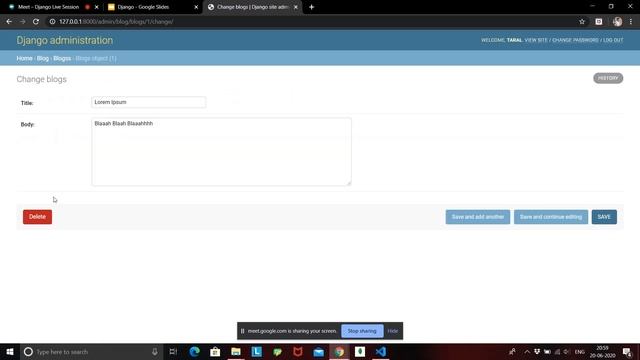This screenshot has height=360, width=640.
Task: Click the HISTORY button
Action: [x=608, y=78]
